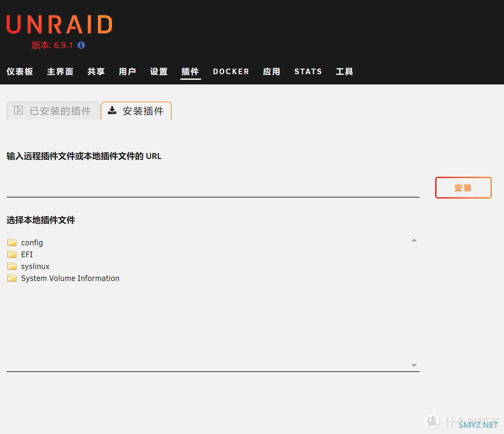Click the 安装 button
This screenshot has width=504, height=434.
(463, 187)
